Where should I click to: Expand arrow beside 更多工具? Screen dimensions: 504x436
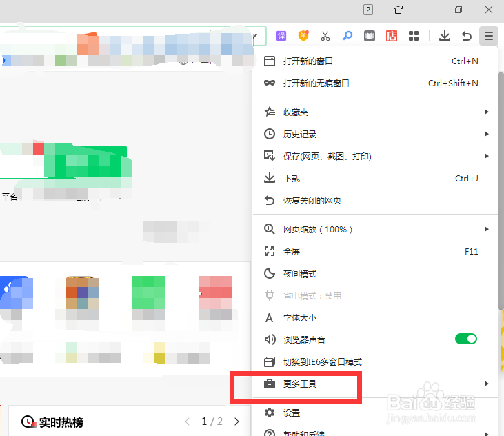click(x=486, y=384)
